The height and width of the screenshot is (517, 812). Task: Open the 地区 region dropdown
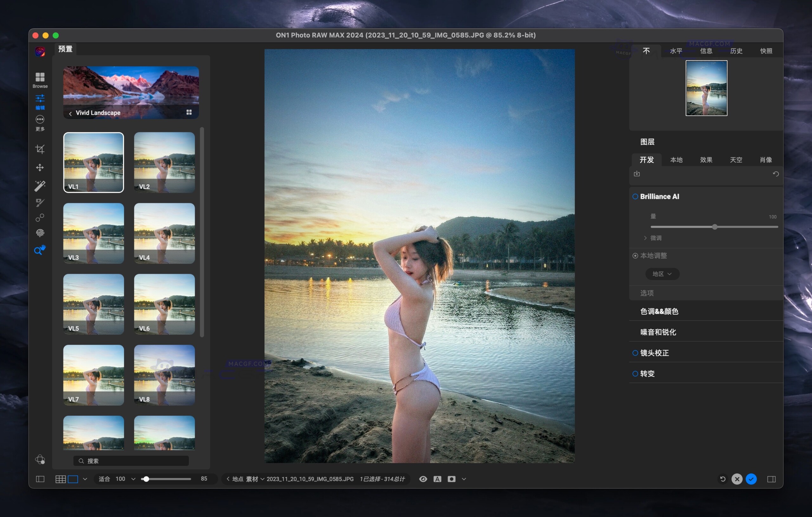[662, 274]
